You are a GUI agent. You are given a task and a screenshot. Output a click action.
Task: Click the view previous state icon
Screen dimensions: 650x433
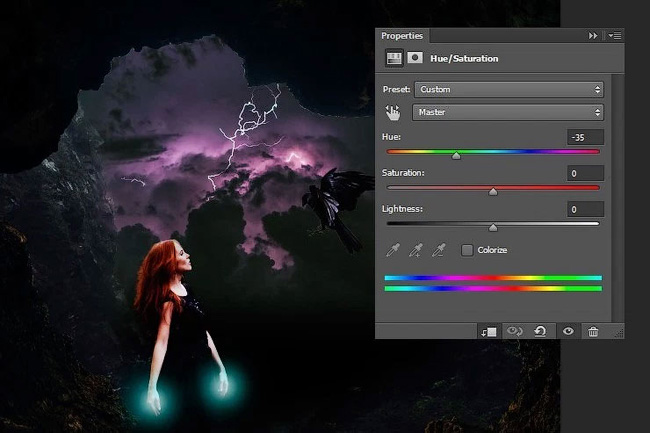[515, 331]
